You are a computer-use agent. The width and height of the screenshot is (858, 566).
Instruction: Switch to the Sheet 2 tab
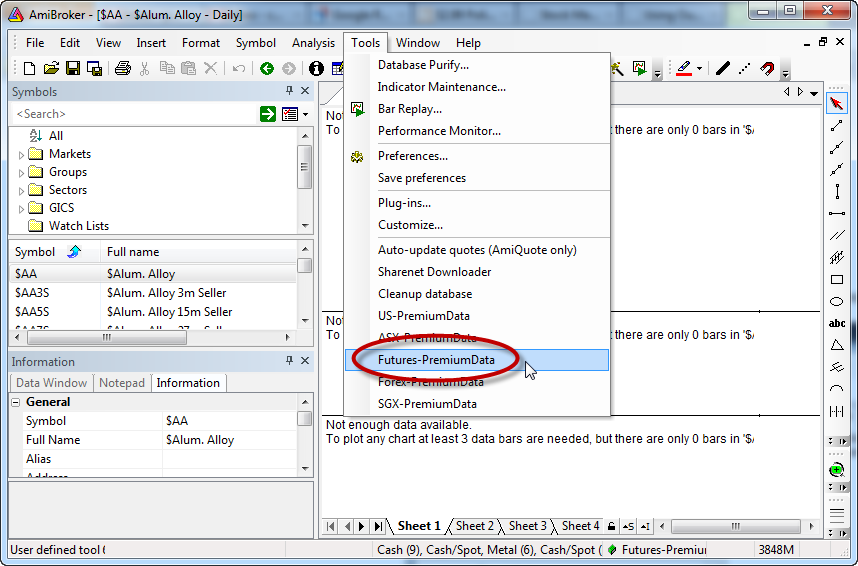[x=474, y=526]
